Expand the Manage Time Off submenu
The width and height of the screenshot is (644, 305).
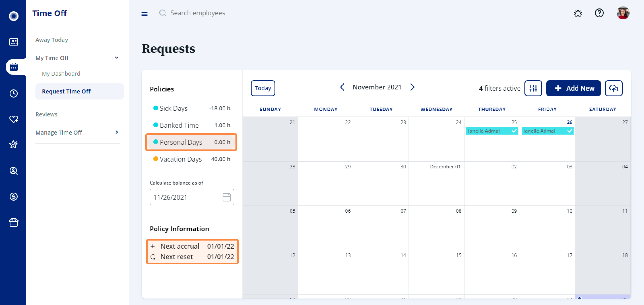tap(117, 132)
